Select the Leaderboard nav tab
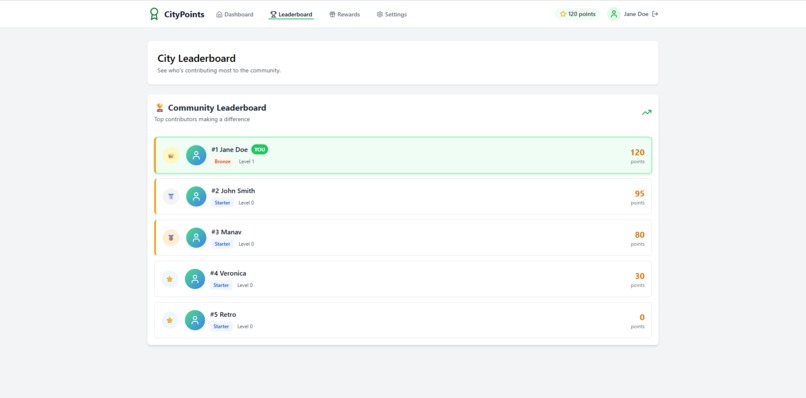The height and width of the screenshot is (398, 806). (291, 14)
